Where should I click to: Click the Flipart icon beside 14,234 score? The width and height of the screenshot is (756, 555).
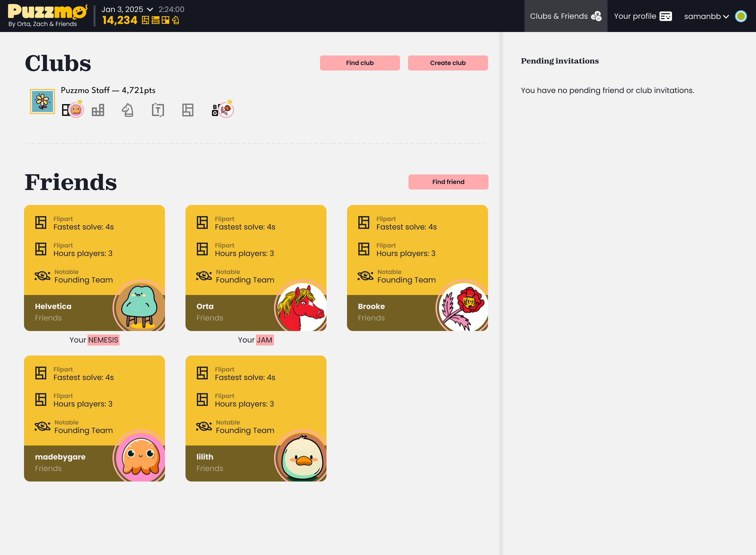point(145,20)
